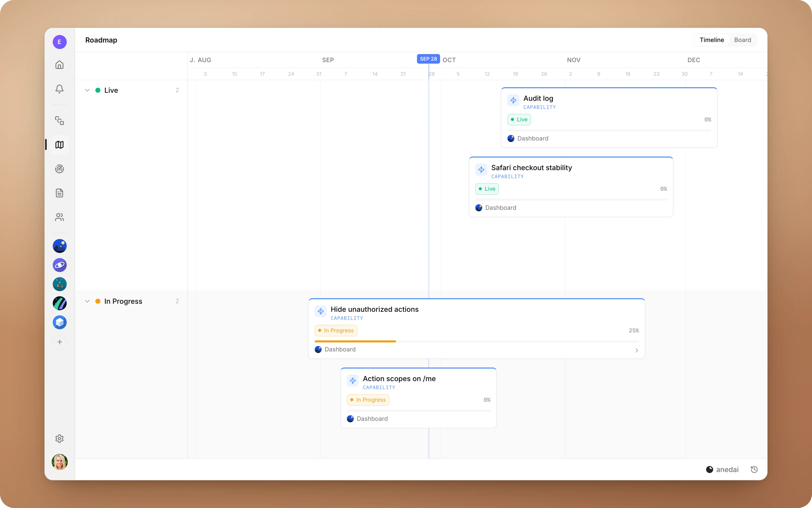Screen dimensions: 812x508
Task: Click the Live group label
Action: pyautogui.click(x=111, y=90)
